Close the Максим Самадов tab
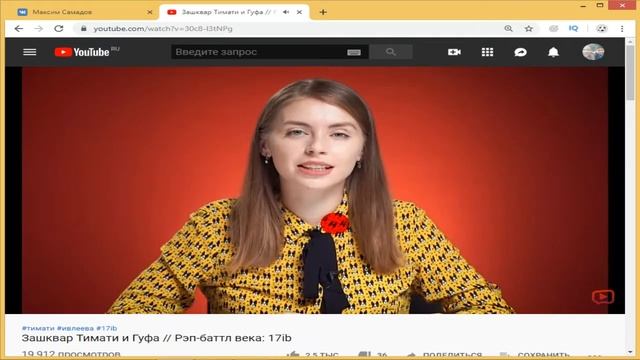640x360 pixels. point(149,12)
